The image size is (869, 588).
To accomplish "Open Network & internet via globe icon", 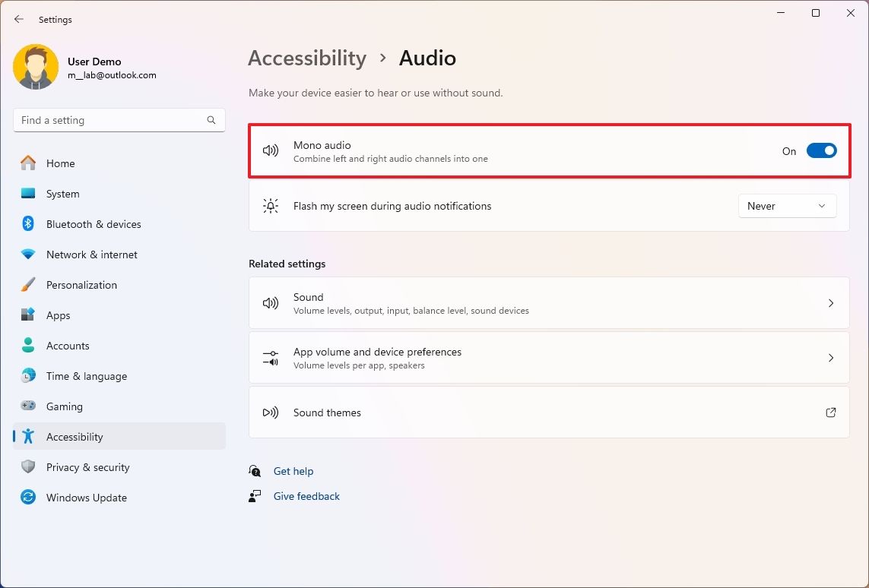I will (27, 254).
